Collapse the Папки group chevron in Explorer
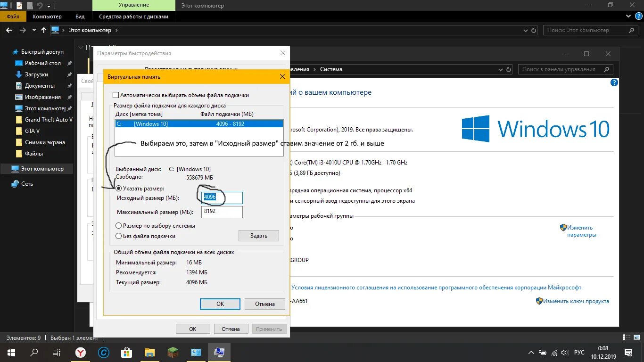The width and height of the screenshot is (644, 362). pos(81,47)
